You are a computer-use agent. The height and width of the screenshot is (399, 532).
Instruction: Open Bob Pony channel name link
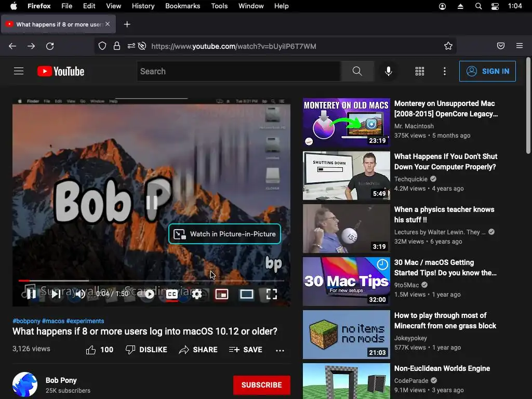coord(61,380)
